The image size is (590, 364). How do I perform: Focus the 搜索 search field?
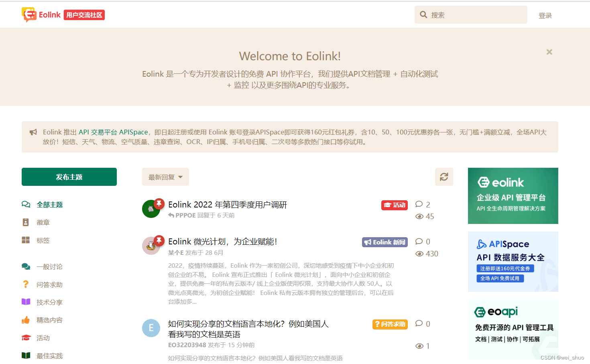pyautogui.click(x=471, y=15)
